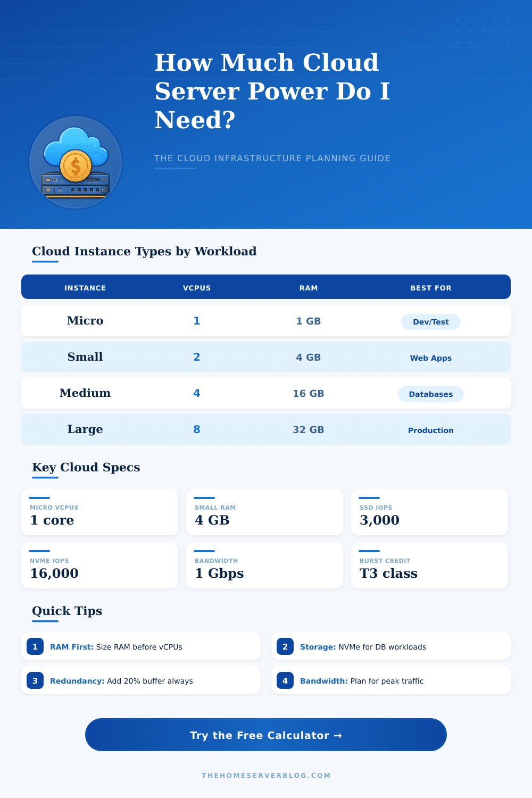Click the RAM column header

coord(309,288)
